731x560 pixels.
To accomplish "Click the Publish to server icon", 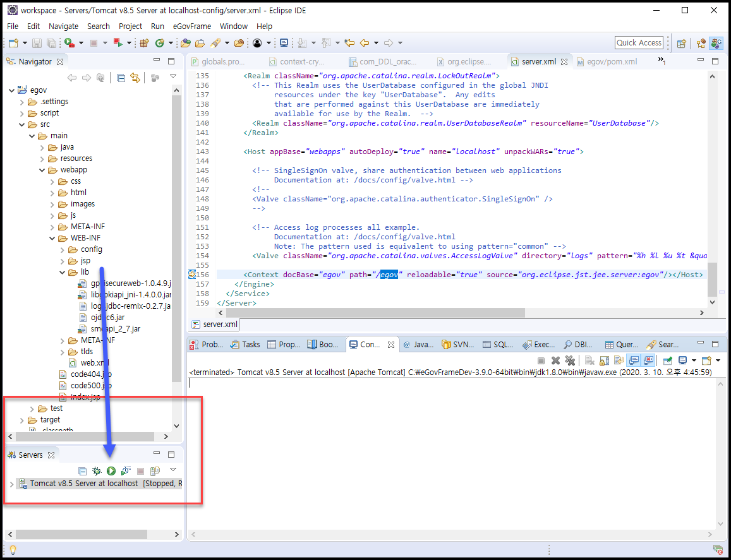I will pos(155,471).
